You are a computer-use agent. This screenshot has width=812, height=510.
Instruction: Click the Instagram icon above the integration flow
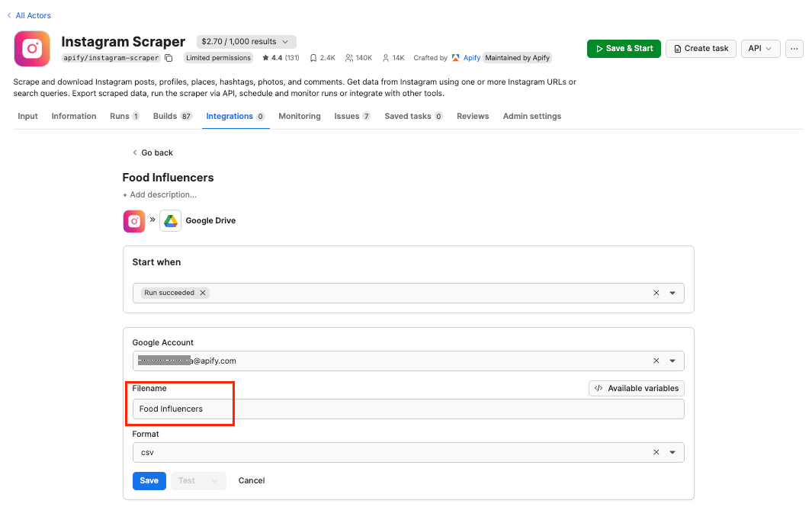pyautogui.click(x=133, y=220)
